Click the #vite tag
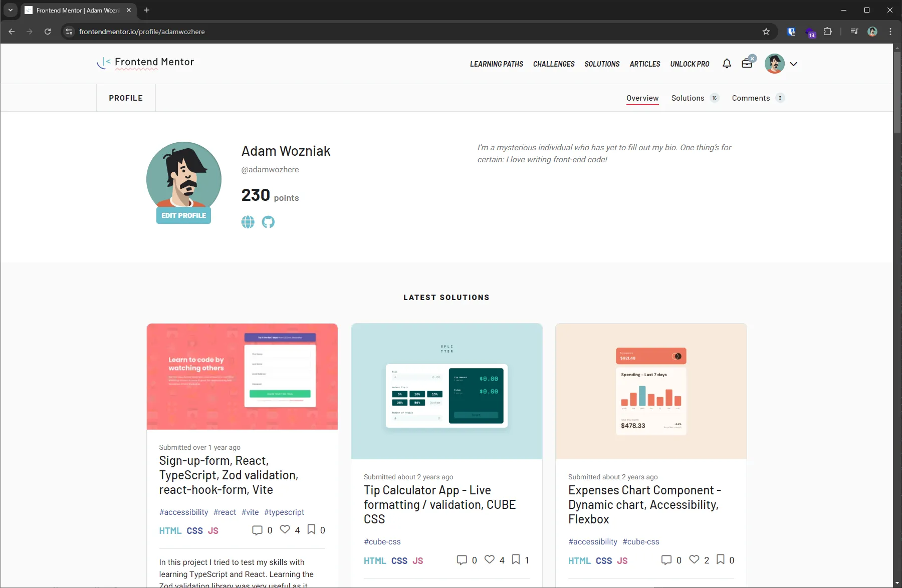902x588 pixels. 250,512
